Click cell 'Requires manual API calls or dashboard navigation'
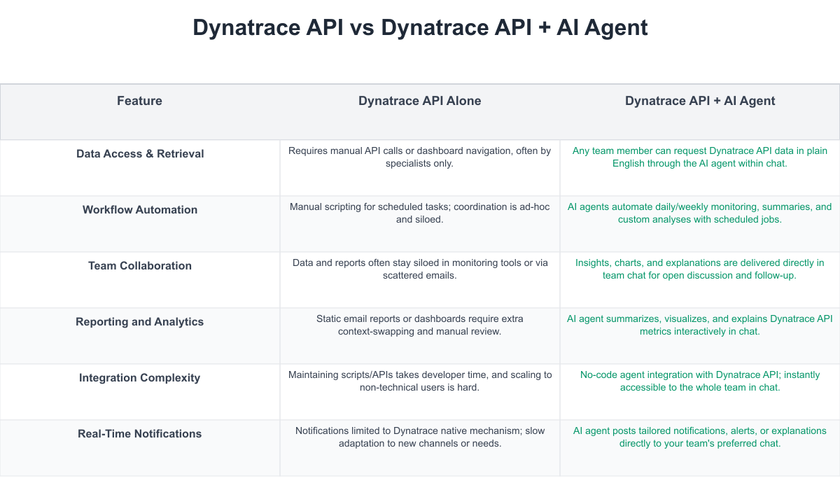This screenshot has height=504, width=840. (x=420, y=157)
